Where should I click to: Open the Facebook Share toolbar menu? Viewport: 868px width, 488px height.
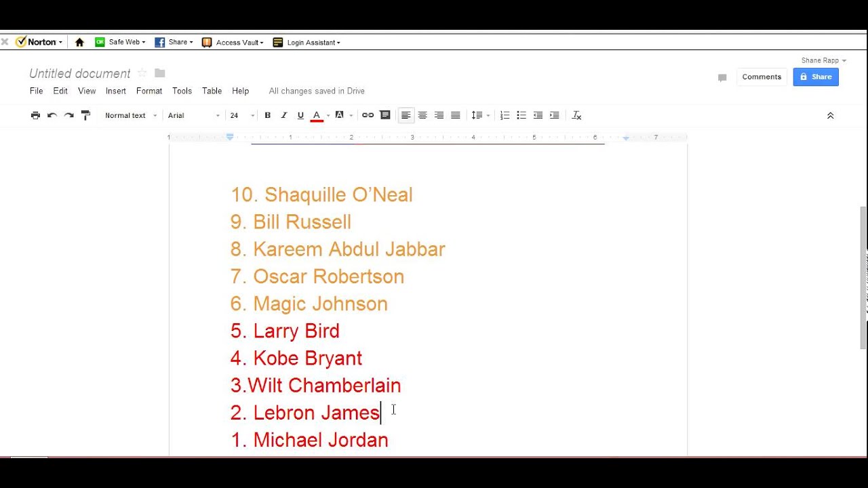click(x=174, y=42)
